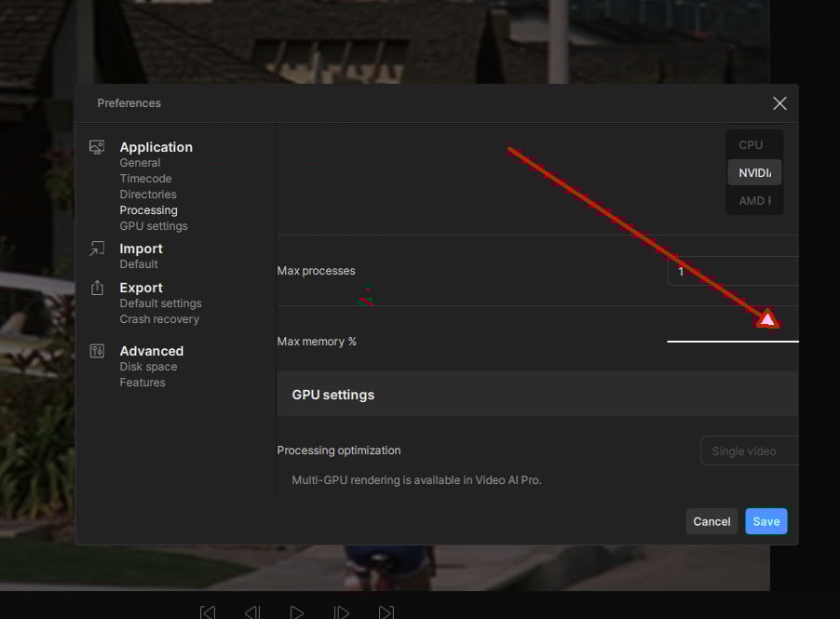
Task: Open the Processing optimization Single video dropdown
Action: 749,451
